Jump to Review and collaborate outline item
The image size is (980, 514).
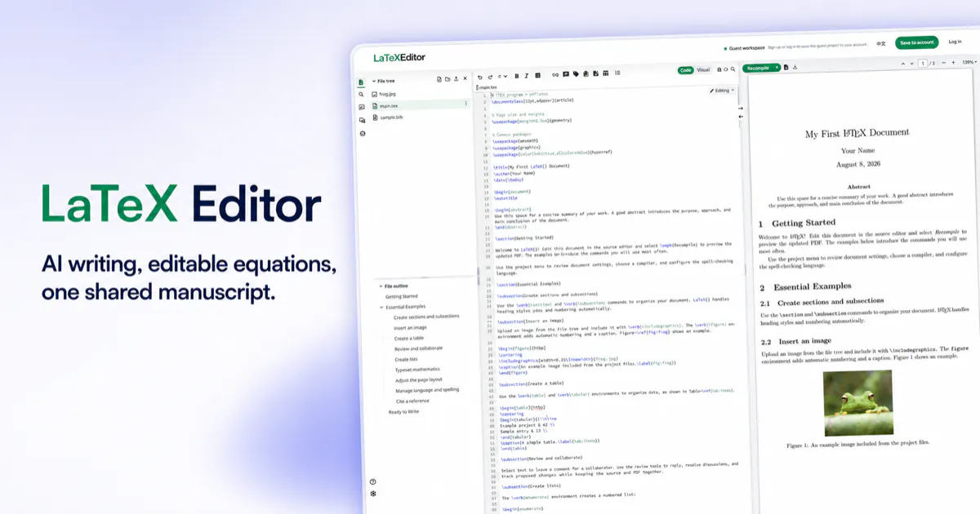point(420,348)
